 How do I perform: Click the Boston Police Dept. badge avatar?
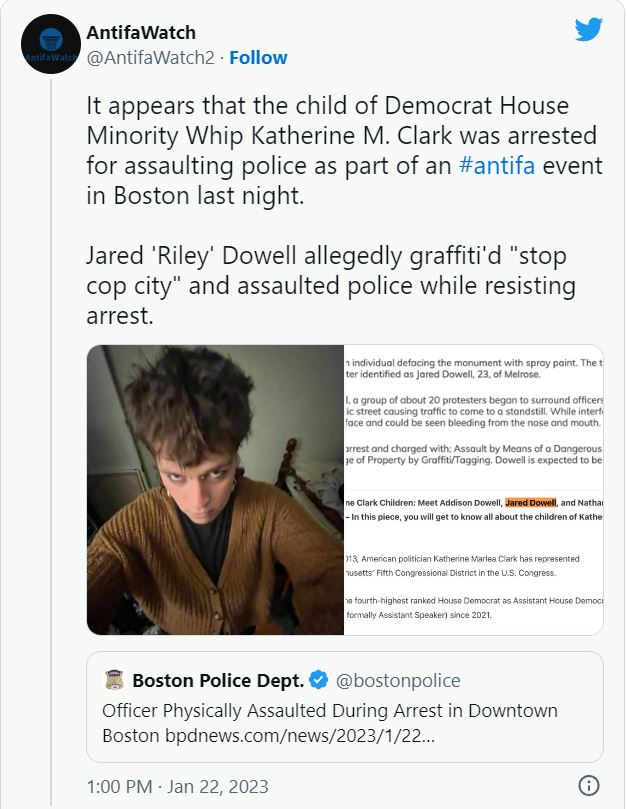[114, 681]
